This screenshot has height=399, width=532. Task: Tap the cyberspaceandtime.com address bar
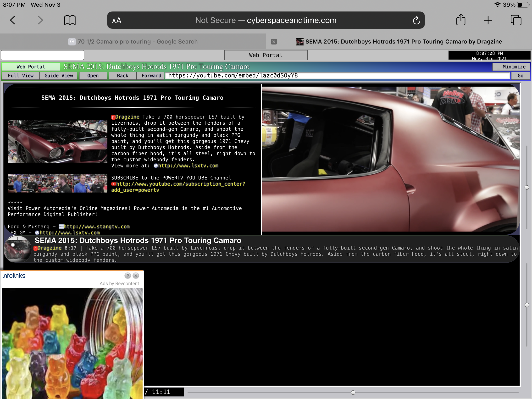coord(266,20)
